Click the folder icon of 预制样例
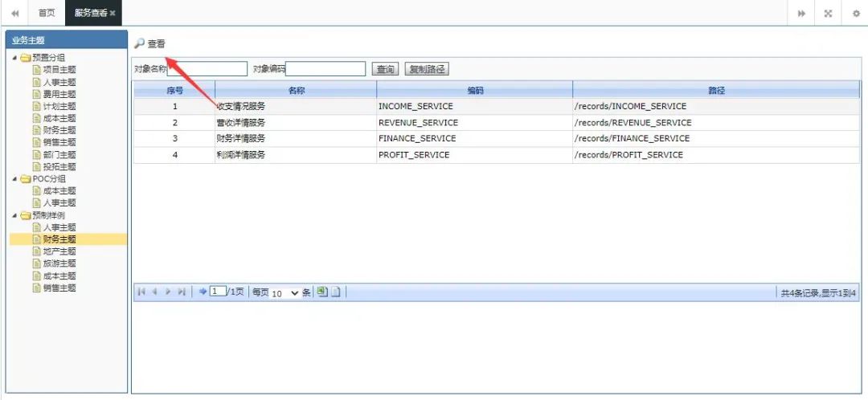 (26, 215)
